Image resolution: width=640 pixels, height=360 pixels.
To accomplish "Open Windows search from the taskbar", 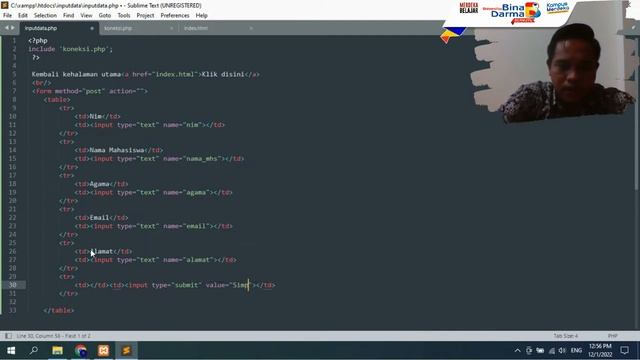I will (34, 351).
